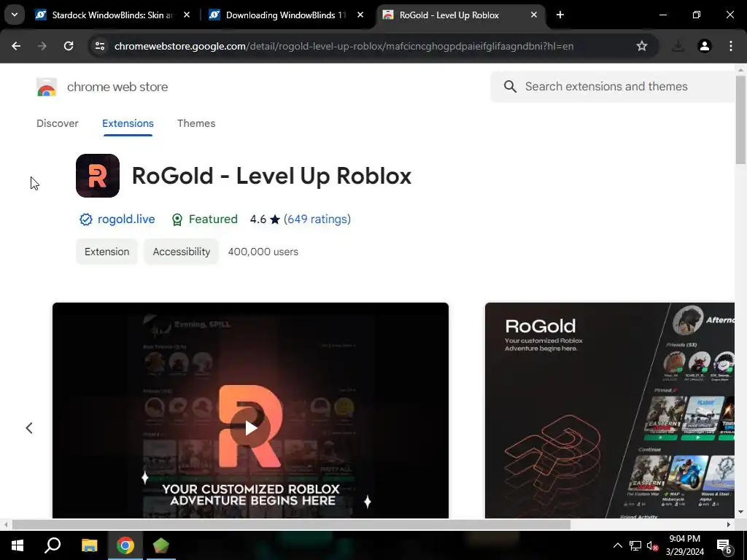Focus the Search extensions and themes field
The height and width of the screenshot is (560, 747).
pyautogui.click(x=613, y=87)
